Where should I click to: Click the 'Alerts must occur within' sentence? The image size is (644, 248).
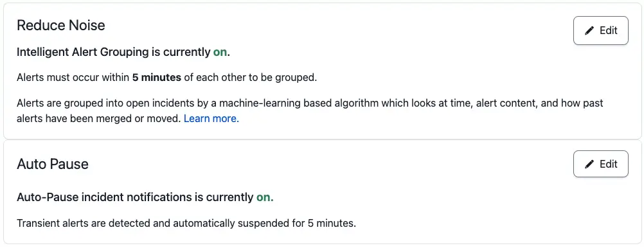pos(166,78)
